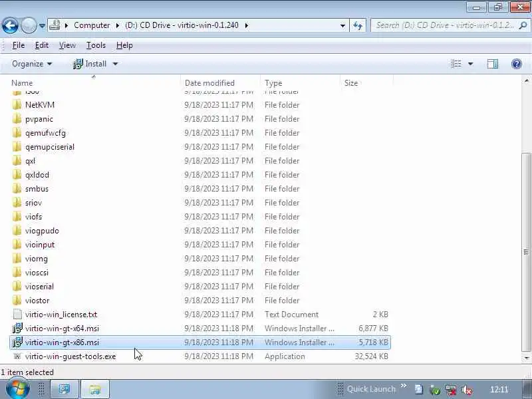Click the scrollbar up arrow

tap(526, 80)
